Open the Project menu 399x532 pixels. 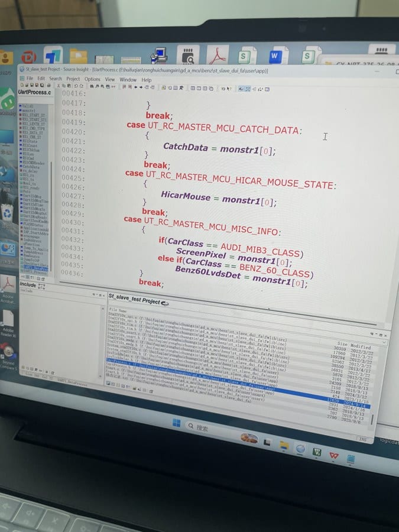click(x=73, y=79)
